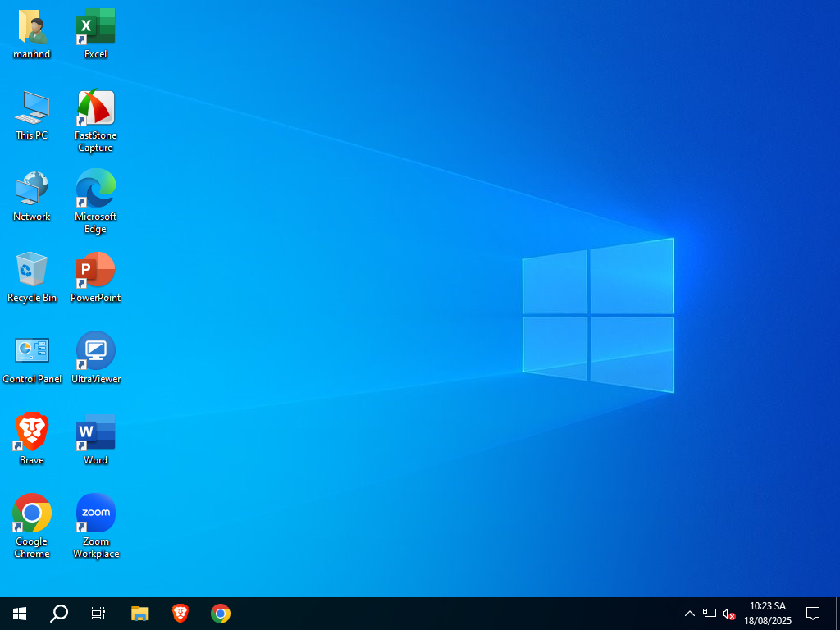Open This PC
The height and width of the screenshot is (630, 840).
tap(31, 107)
